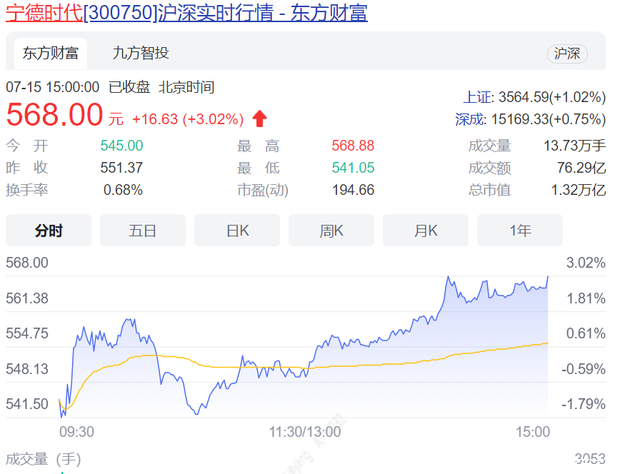620x474 pixels.
Task: Select the 周K chart tab
Action: pyautogui.click(x=331, y=230)
